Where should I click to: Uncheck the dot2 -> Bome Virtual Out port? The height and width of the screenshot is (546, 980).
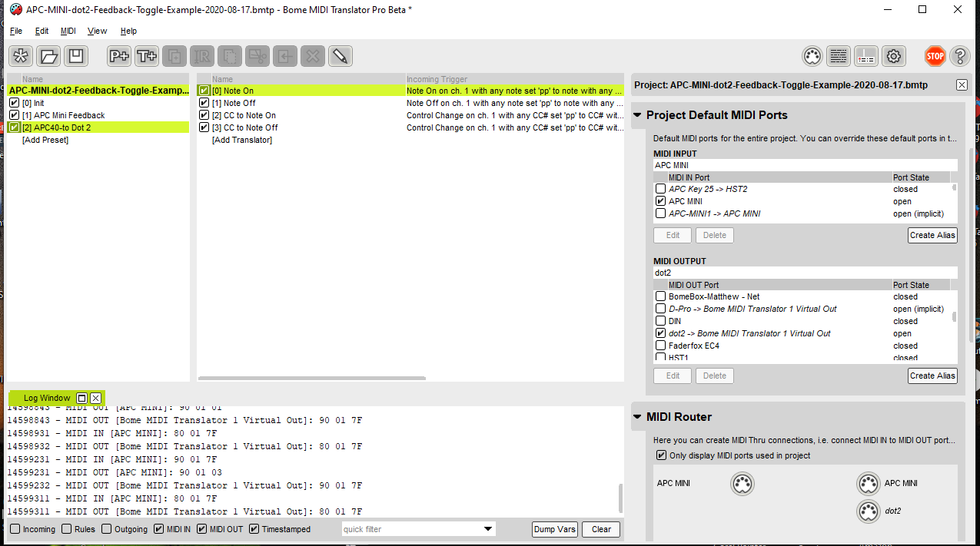coord(660,333)
